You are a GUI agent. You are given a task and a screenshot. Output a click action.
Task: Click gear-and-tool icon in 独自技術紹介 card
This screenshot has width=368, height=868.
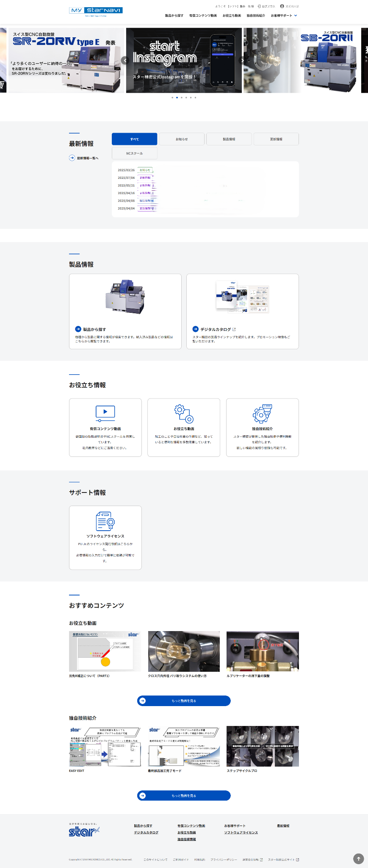pyautogui.click(x=263, y=414)
